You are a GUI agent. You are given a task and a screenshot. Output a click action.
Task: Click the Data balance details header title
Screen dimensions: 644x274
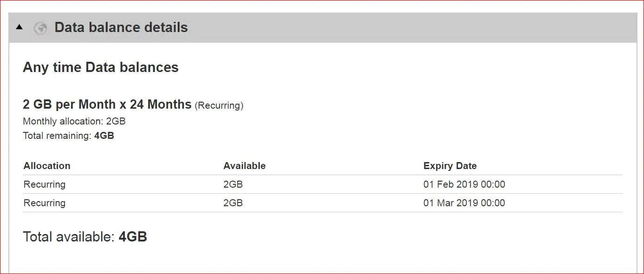[x=121, y=27]
